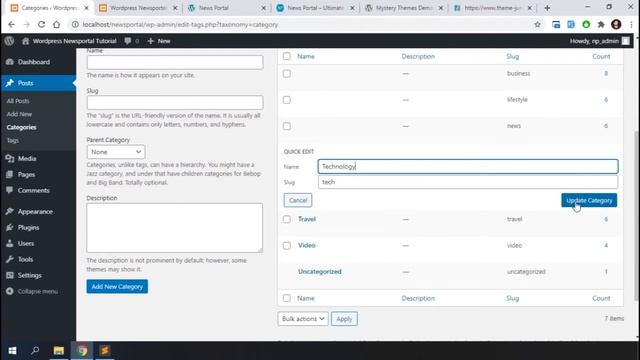Image resolution: width=640 pixels, height=360 pixels.
Task: Go back with browser back arrow
Action: tap(11, 24)
